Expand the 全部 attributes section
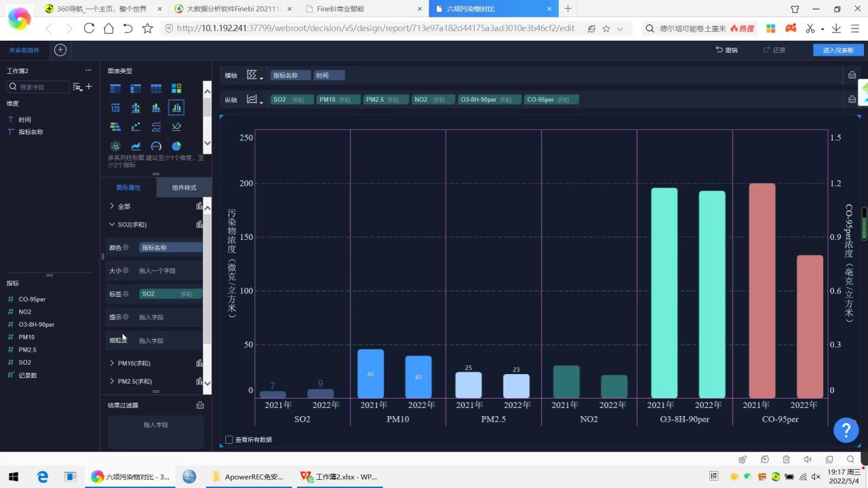The width and height of the screenshot is (868, 488). pyautogui.click(x=112, y=206)
